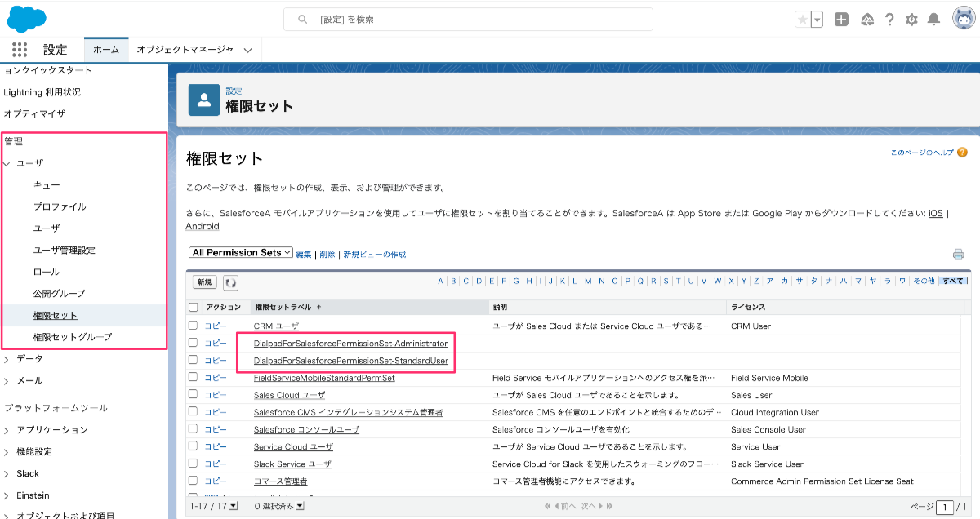Check the Salesforce コンソールユーザ row checkbox
980x519 pixels.
(x=194, y=429)
